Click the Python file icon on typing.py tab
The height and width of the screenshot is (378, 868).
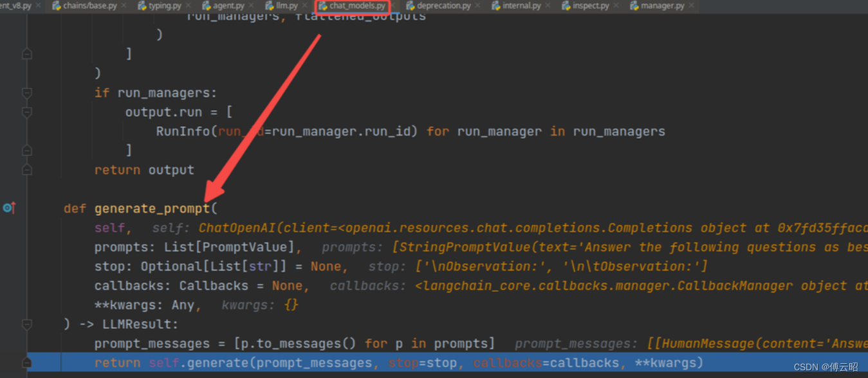pos(142,6)
